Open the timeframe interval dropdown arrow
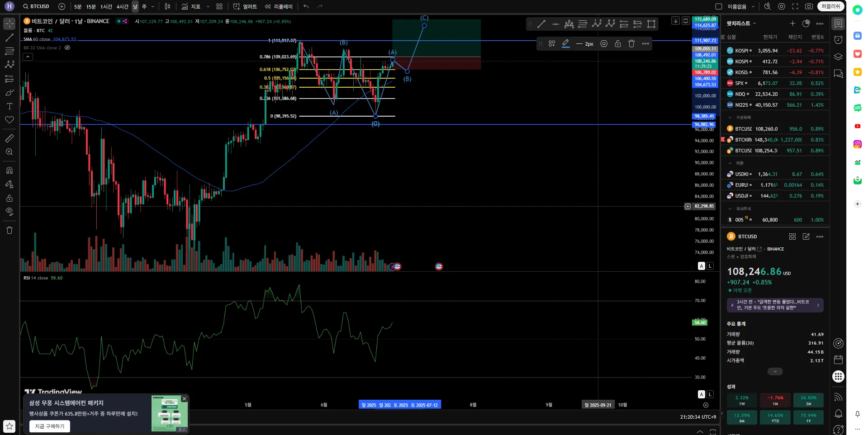Image resolution: width=868 pixels, height=435 pixels. (153, 6)
